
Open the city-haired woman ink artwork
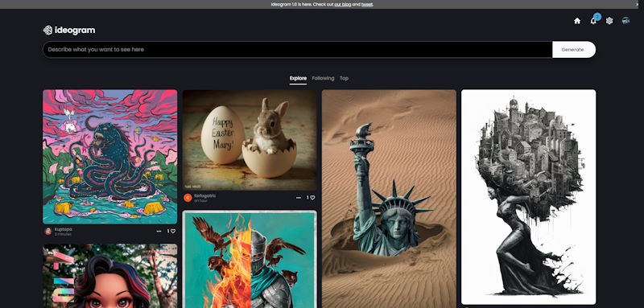tap(528, 197)
